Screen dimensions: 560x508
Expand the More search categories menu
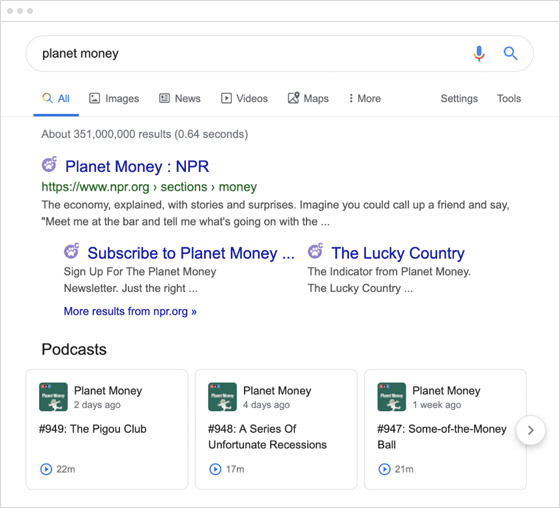[x=365, y=98]
